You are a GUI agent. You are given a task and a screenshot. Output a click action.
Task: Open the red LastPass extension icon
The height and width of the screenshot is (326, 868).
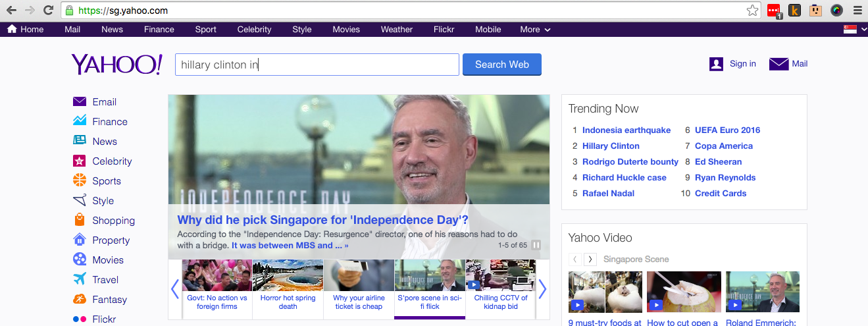(773, 11)
